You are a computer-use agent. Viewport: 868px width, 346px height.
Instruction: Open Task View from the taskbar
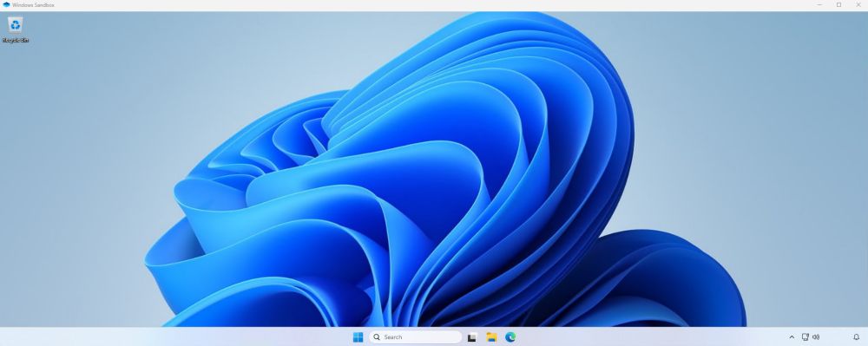[x=472, y=337]
